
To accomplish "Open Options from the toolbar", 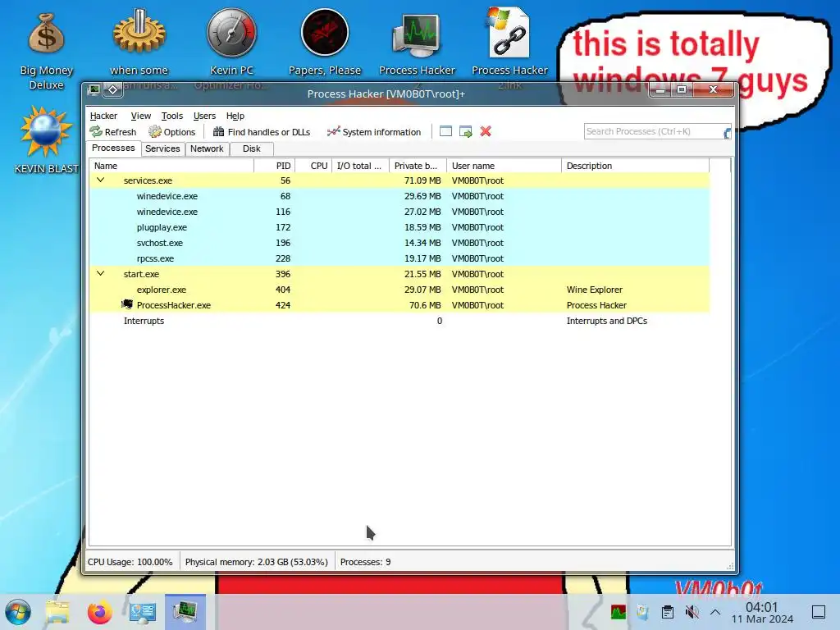I will [x=172, y=132].
